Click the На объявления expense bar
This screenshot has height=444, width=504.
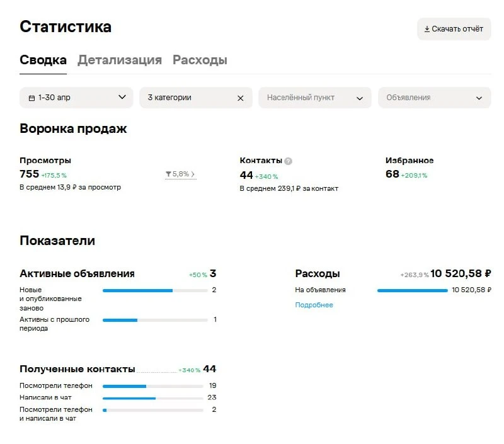(x=413, y=291)
